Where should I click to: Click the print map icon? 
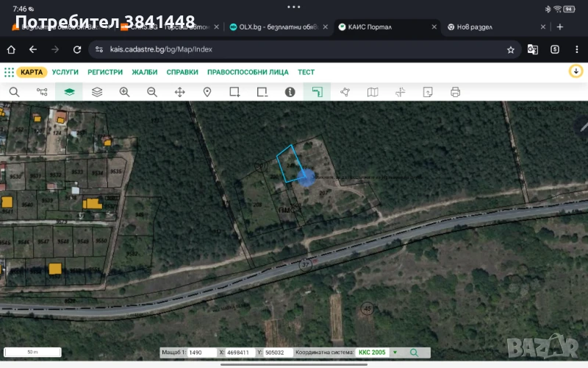pos(455,92)
